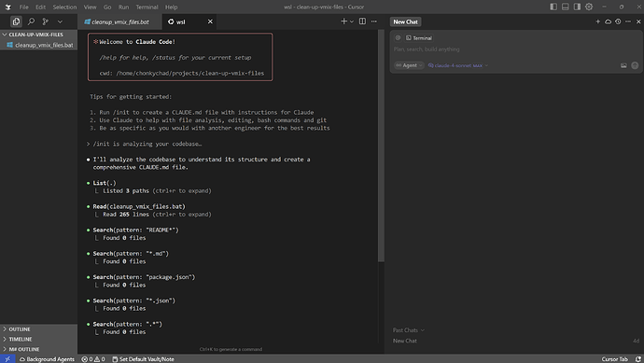644x363 pixels.
Task: Click Background Agents in status bar
Action: [x=47, y=359]
